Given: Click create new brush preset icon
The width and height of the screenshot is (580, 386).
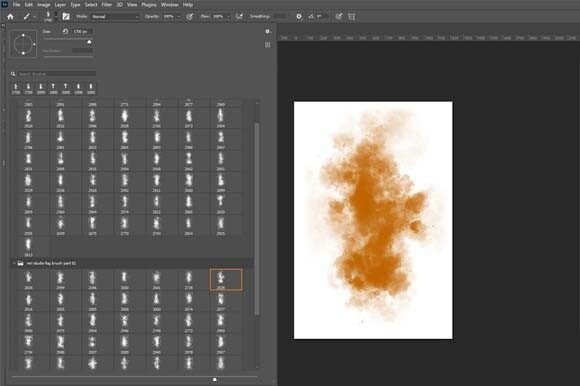Looking at the screenshot, I should coord(268,45).
